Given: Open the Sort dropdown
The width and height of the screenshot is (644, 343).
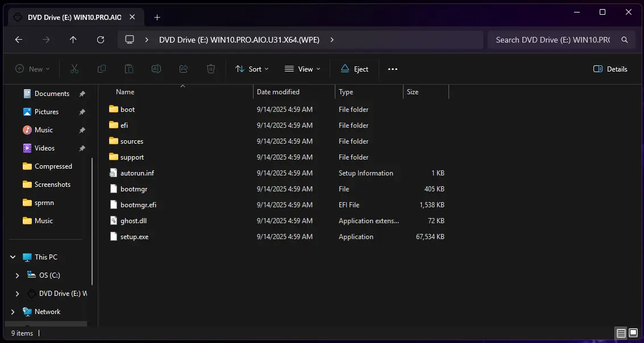Looking at the screenshot, I should (252, 69).
